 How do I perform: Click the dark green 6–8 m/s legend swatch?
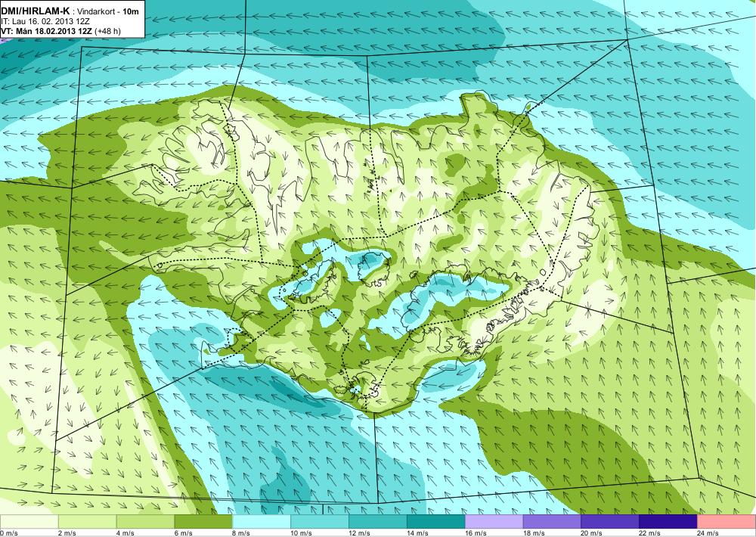coord(203,522)
